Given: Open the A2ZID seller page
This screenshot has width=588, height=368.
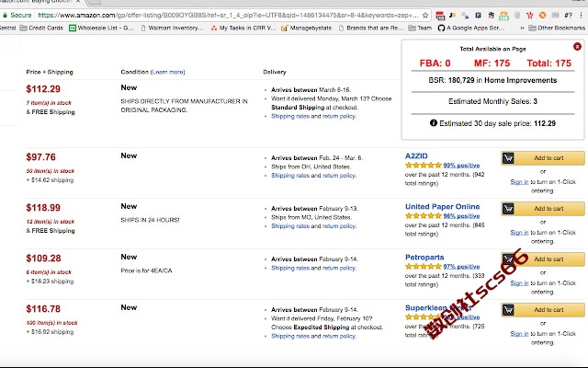Looking at the screenshot, I should (x=416, y=156).
